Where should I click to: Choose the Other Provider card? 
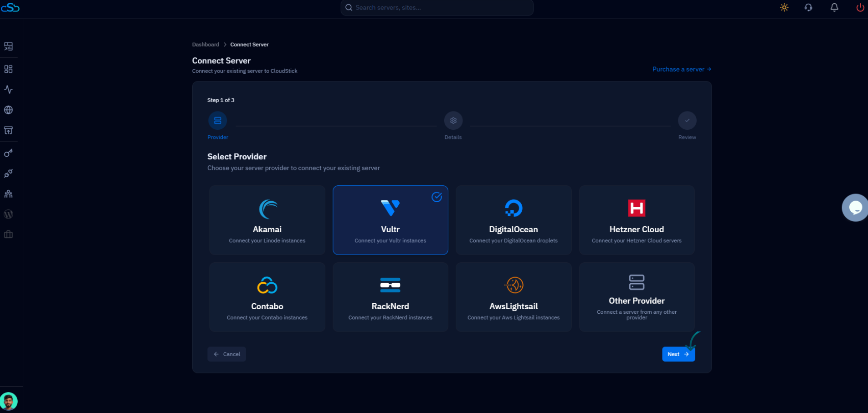pos(637,297)
